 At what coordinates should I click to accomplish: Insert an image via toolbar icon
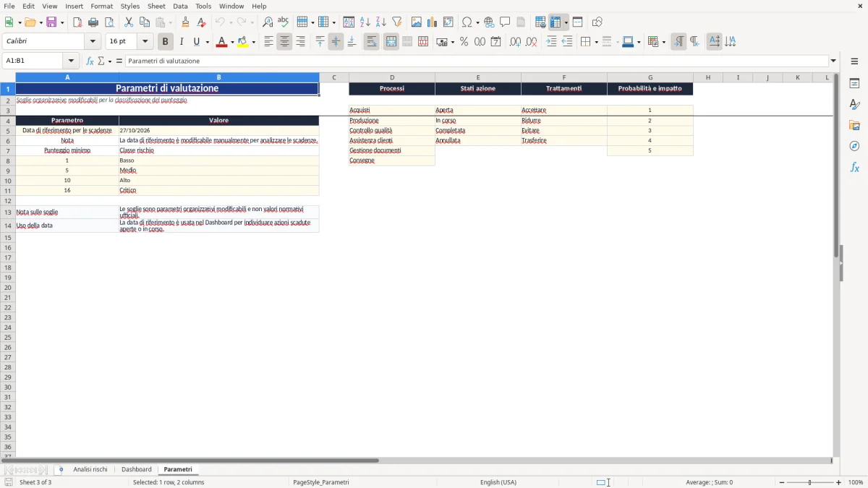(x=417, y=22)
